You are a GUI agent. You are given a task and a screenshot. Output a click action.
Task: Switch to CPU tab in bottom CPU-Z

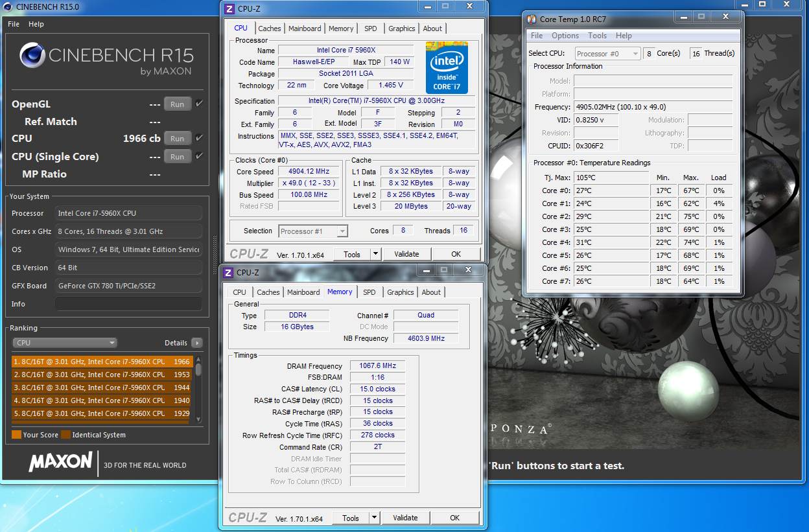239,292
